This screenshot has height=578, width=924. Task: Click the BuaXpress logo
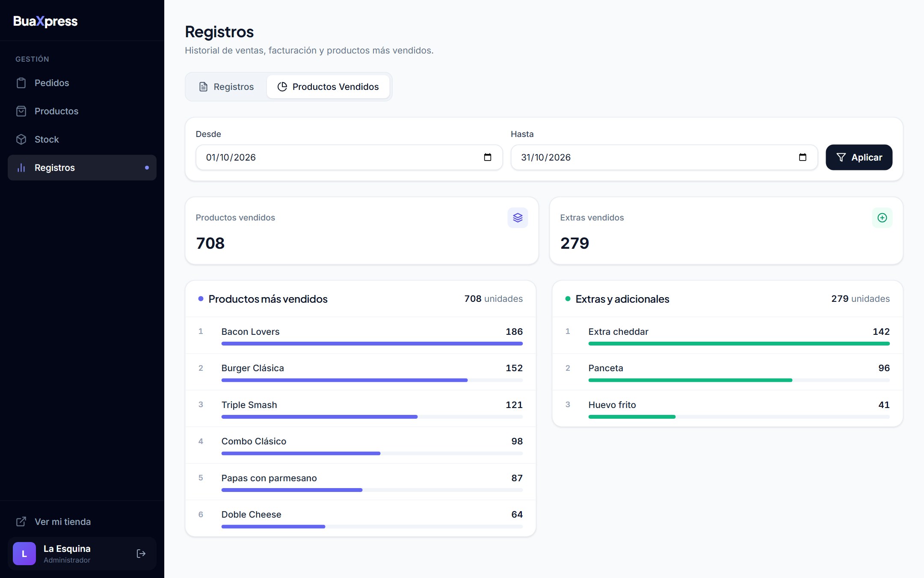point(45,21)
